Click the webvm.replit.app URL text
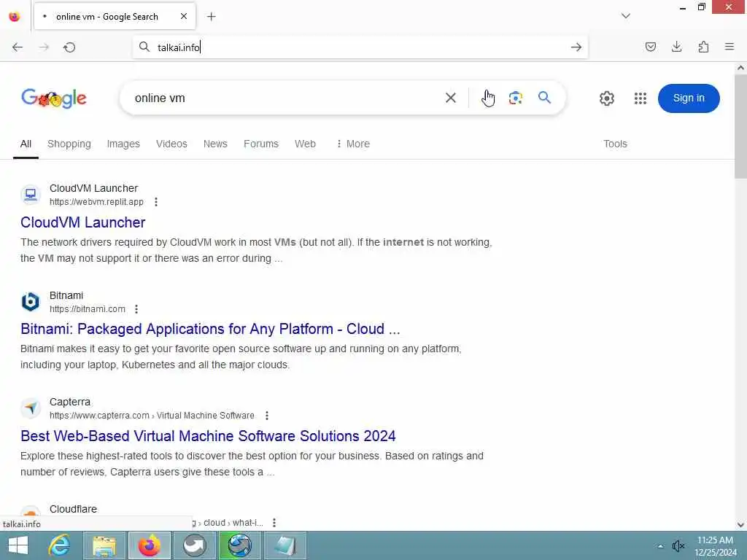The height and width of the screenshot is (560, 747). tap(96, 202)
